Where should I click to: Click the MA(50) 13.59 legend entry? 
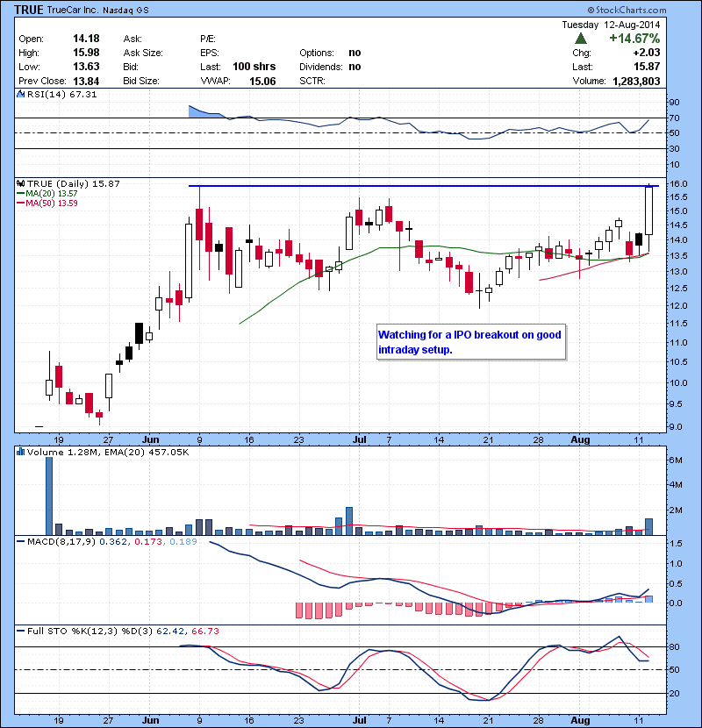(x=47, y=203)
